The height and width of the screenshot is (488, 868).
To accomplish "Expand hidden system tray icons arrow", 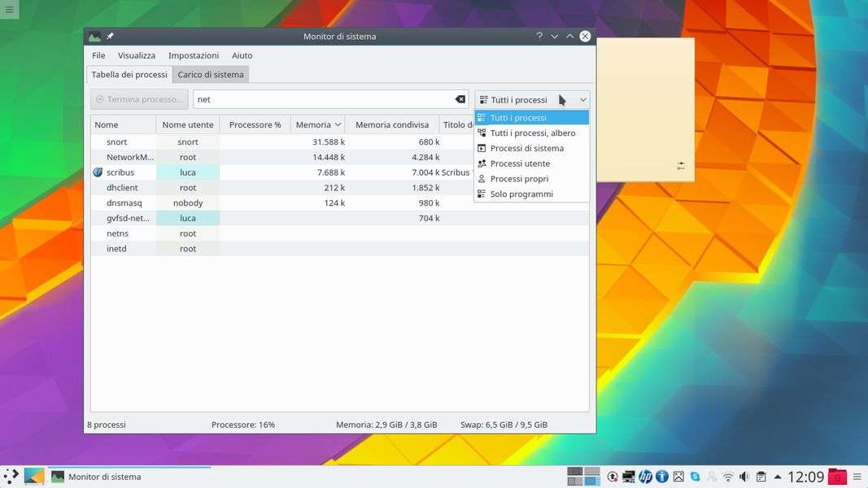I will click(x=778, y=477).
